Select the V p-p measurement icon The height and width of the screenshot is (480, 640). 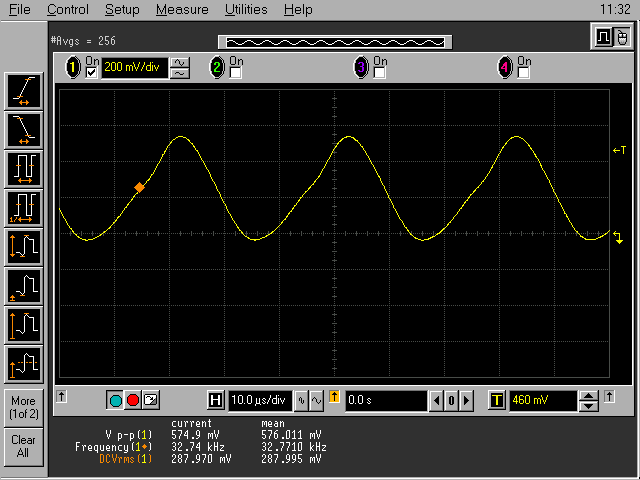24,326
